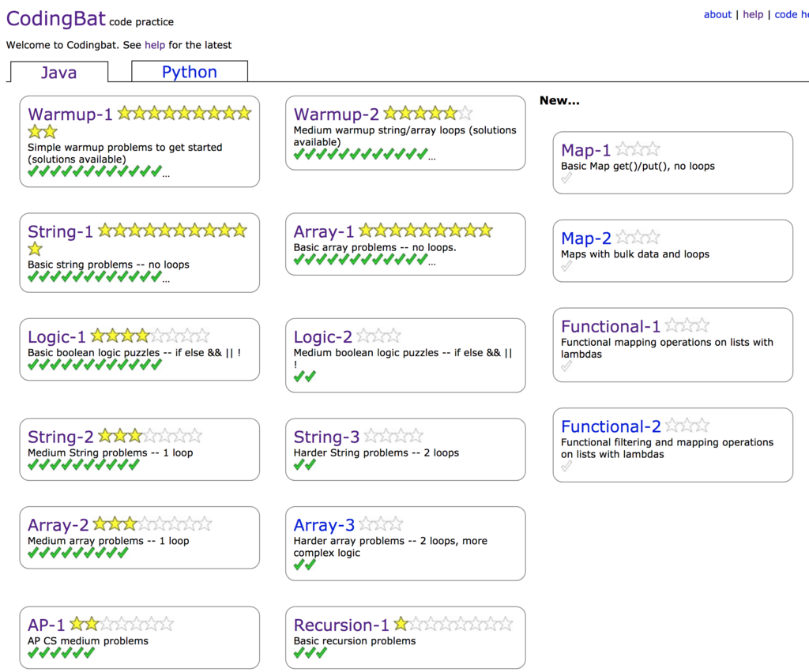The image size is (809, 672).
Task: Click the empty stars beside Logic-2
Action: tap(378, 336)
